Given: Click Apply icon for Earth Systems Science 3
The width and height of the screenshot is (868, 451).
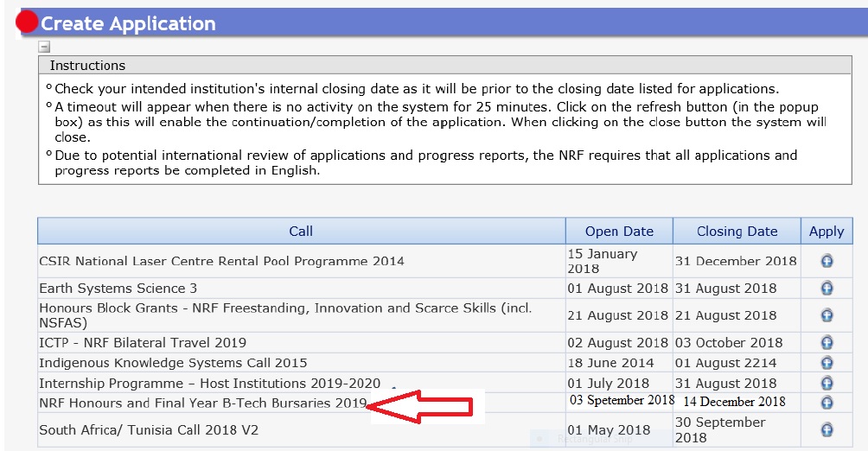Looking at the screenshot, I should (x=827, y=289).
